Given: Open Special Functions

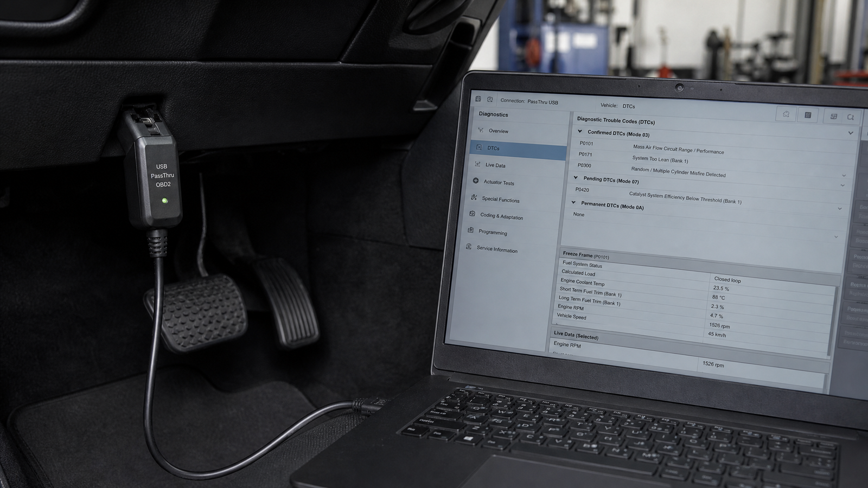Looking at the screenshot, I should (x=501, y=200).
